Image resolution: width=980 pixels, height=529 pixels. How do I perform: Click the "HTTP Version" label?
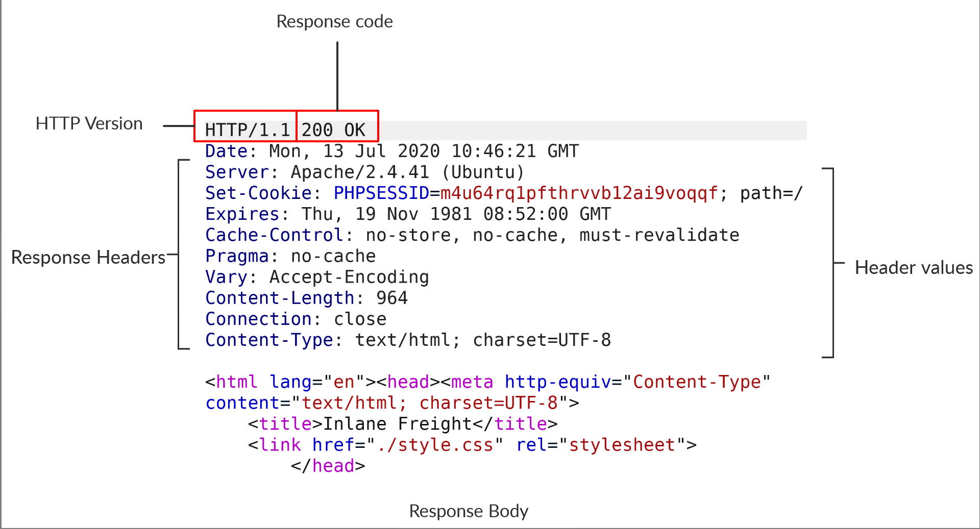(89, 123)
